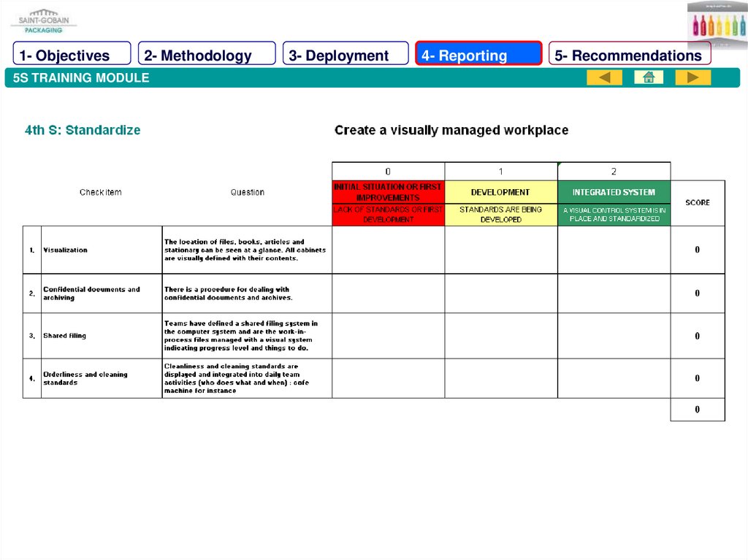This screenshot has height=560, width=748.
Task: Click the red Initial Situation header cell
Action: pos(388,193)
